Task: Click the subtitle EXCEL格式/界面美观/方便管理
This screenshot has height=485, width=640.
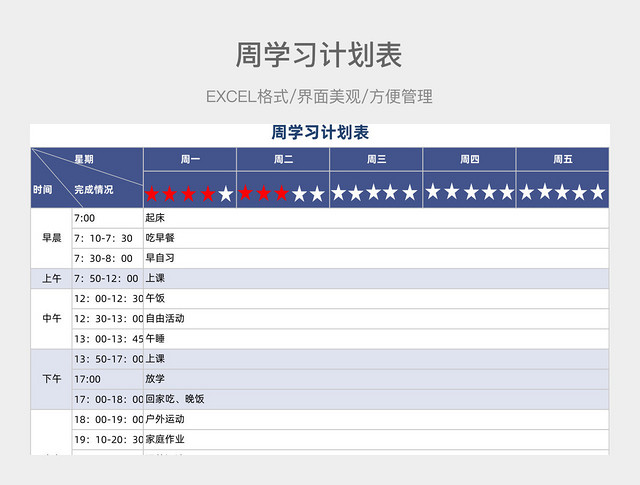Action: click(x=319, y=97)
